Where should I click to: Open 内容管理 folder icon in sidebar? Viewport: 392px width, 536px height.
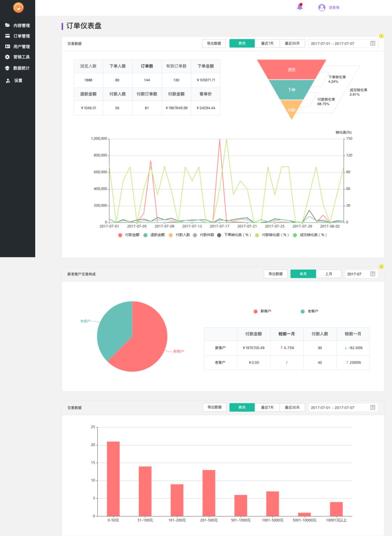(x=7, y=25)
